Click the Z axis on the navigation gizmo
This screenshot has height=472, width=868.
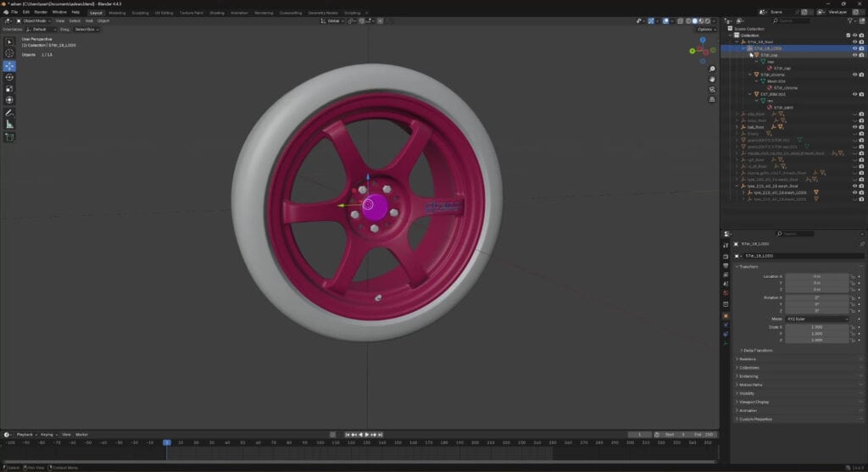point(703,41)
